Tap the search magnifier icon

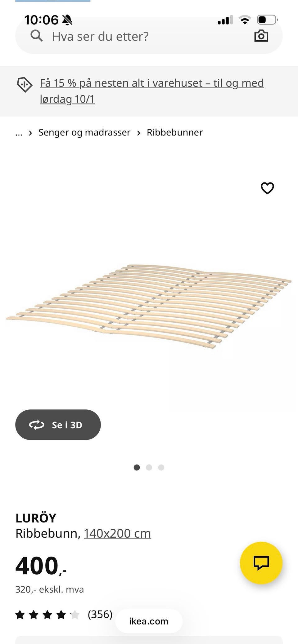37,36
